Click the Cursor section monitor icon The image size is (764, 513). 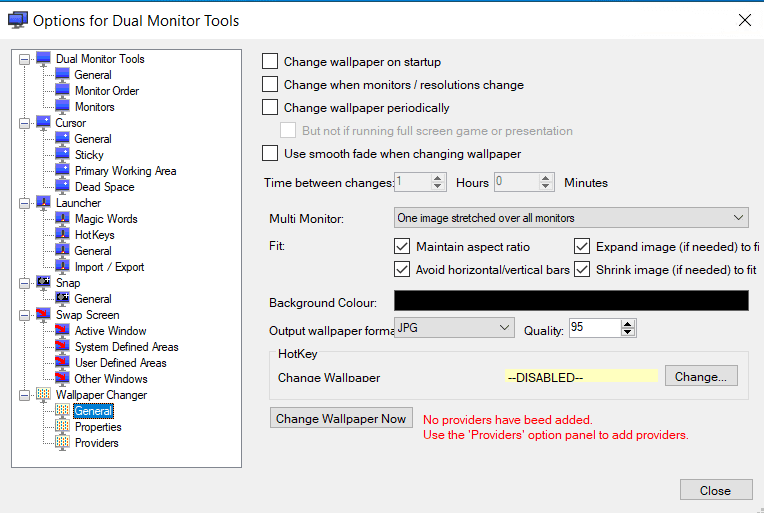tap(43, 123)
